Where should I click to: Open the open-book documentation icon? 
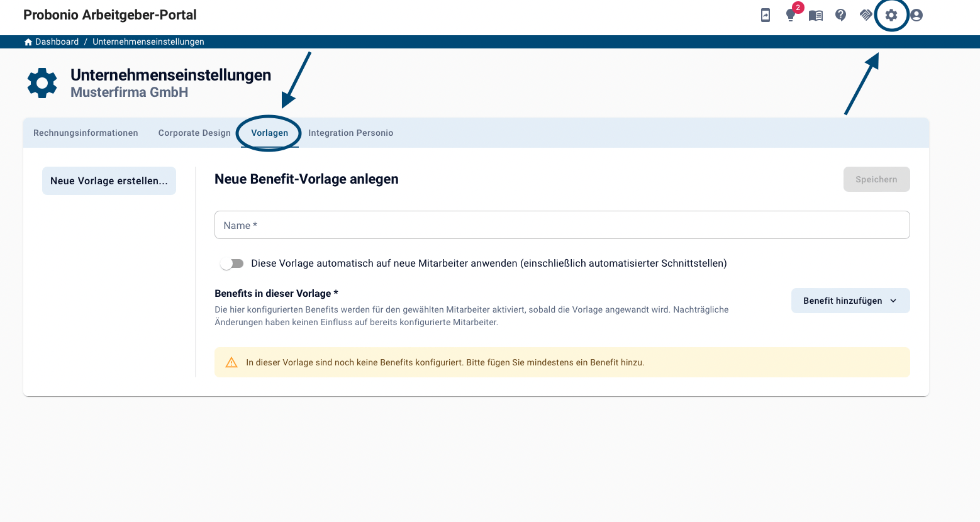tap(816, 15)
